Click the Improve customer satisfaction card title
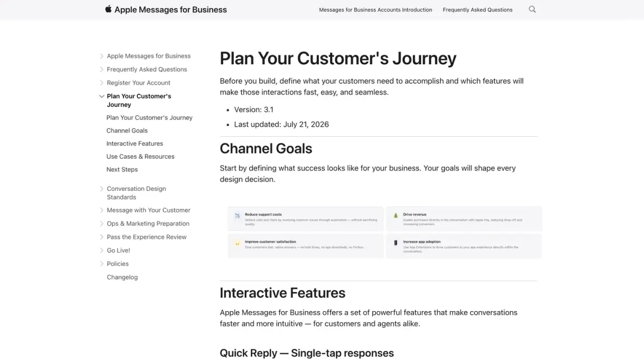 click(270, 242)
